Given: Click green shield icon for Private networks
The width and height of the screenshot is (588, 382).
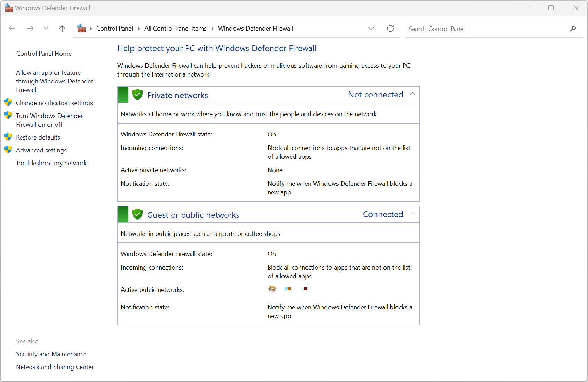Looking at the screenshot, I should [x=137, y=95].
